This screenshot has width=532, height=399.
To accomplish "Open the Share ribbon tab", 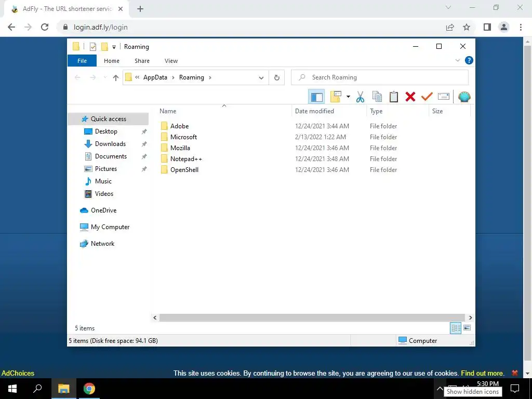I will [142, 61].
